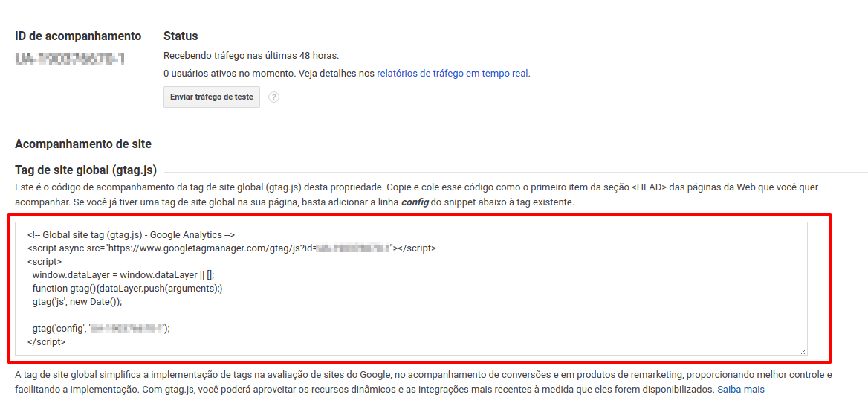Click the Acompanhamento de site heading
868x415 pixels.
83,144
